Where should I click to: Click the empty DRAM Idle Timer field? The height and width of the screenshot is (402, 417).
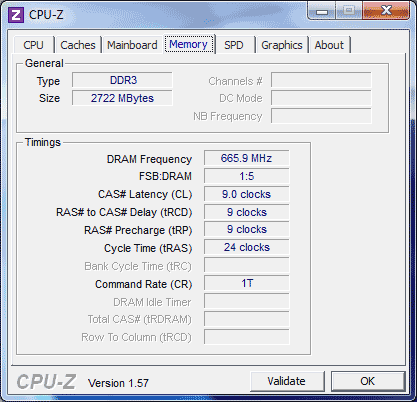(x=247, y=301)
